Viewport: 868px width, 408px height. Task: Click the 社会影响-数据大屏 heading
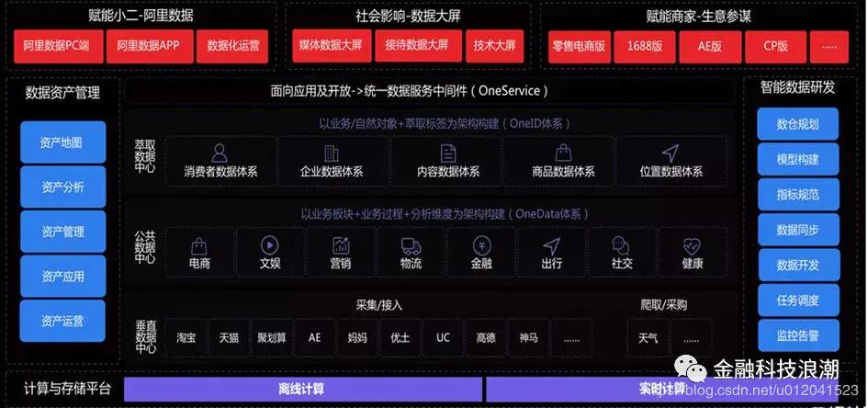409,15
